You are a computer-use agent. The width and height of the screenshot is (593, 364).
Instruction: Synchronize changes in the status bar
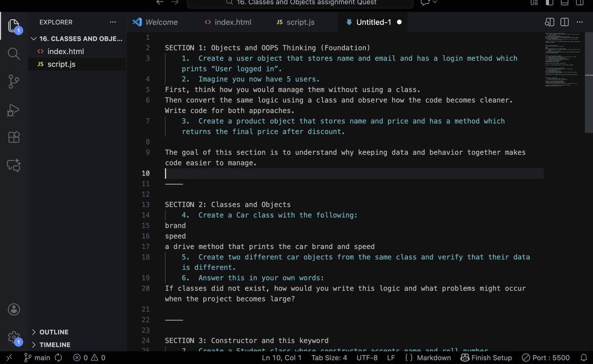click(x=58, y=358)
